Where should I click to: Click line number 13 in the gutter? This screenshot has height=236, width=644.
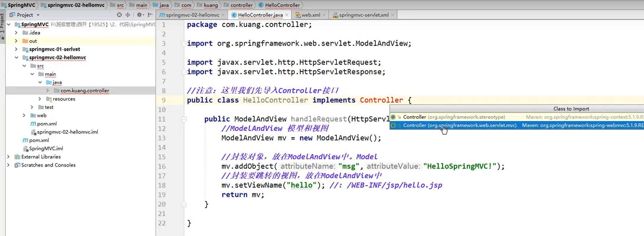click(162, 138)
